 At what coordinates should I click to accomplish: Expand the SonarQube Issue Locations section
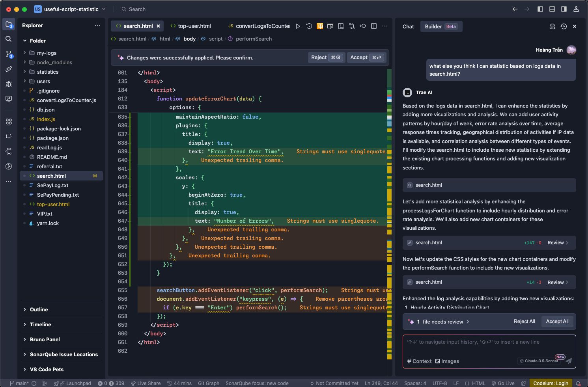61,354
